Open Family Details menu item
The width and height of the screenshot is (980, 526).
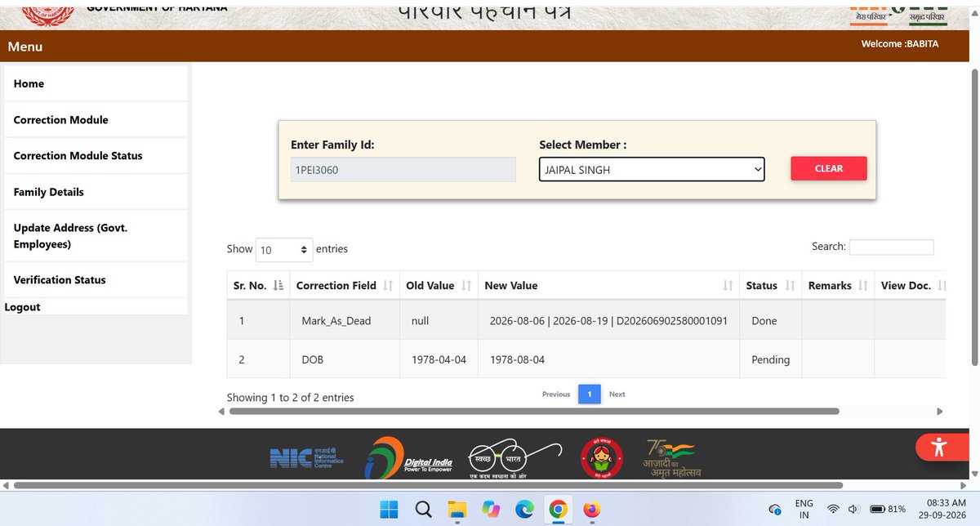click(96, 192)
